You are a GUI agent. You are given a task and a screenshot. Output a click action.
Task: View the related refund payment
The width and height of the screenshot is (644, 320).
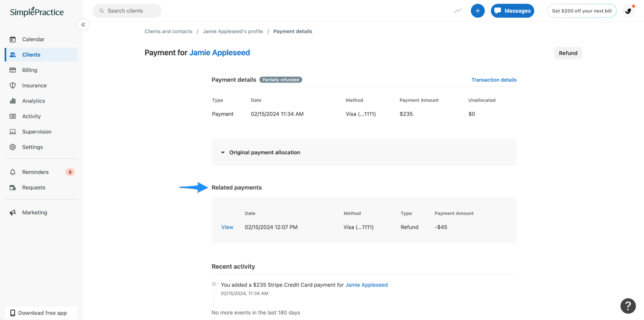(227, 227)
